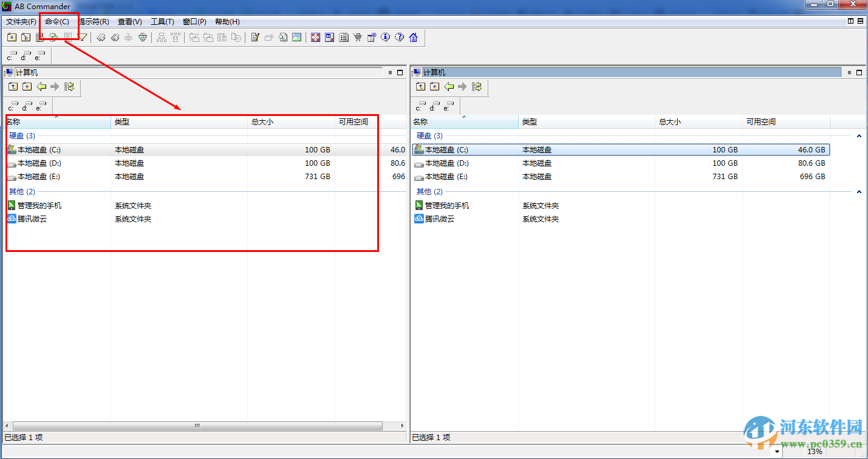This screenshot has width=868, height=459.
Task: Click the sync-panels icon in right panel toolbar
Action: (477, 87)
